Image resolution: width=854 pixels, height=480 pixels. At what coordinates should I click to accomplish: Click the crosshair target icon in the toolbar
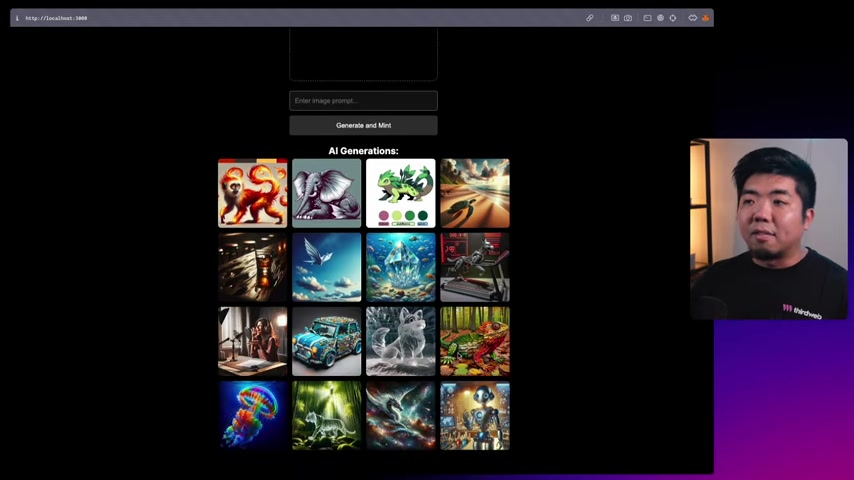click(673, 18)
